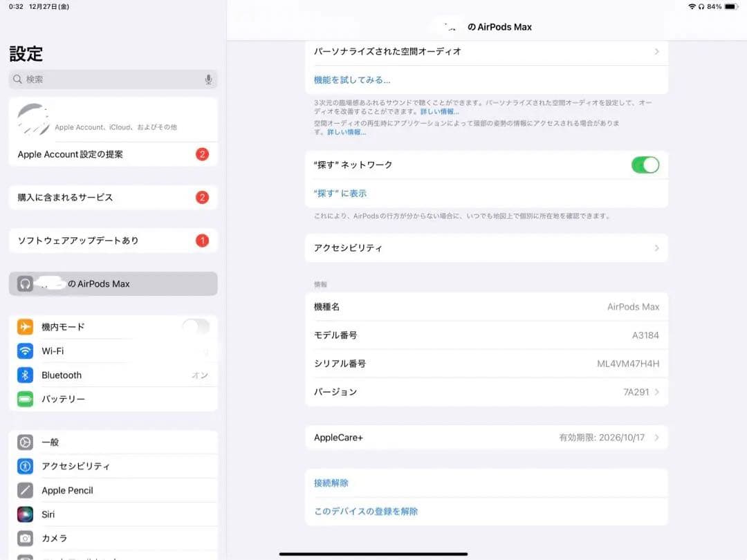The image size is (747, 560).
Task: Open 一般 settings via the gear icon
Action: point(25,442)
